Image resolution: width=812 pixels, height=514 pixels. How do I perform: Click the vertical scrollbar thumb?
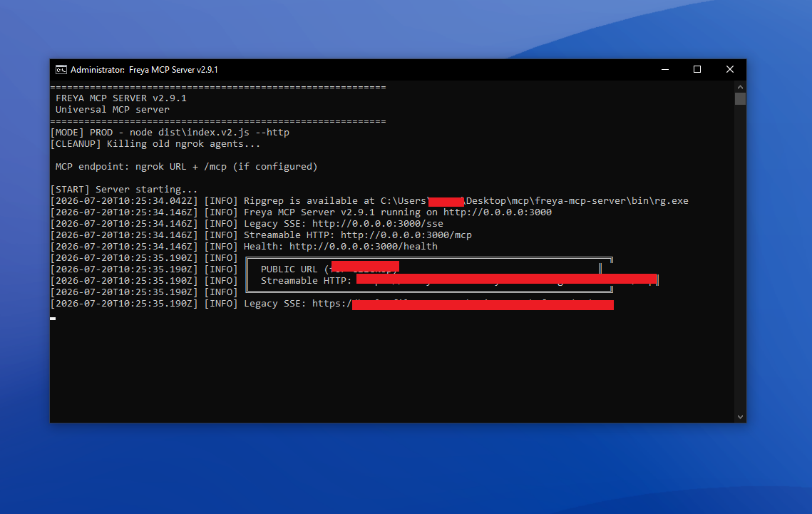tap(740, 98)
